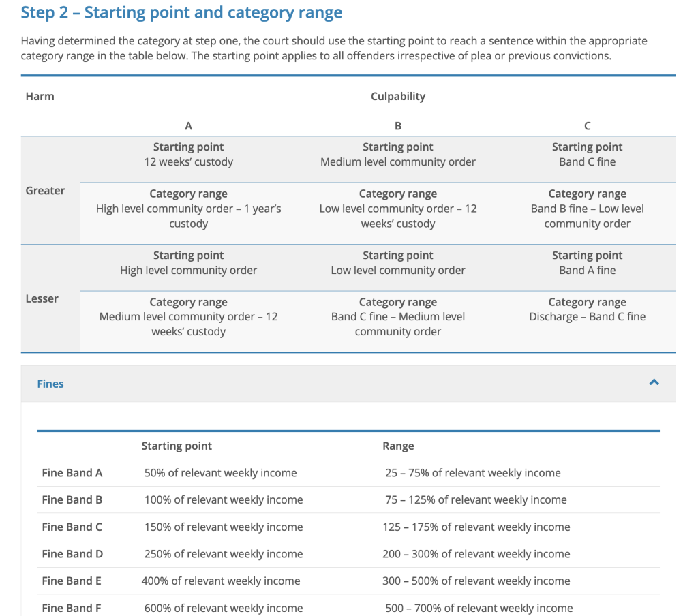Select the Fine Band A row label
This screenshot has width=698, height=616.
[x=72, y=472]
